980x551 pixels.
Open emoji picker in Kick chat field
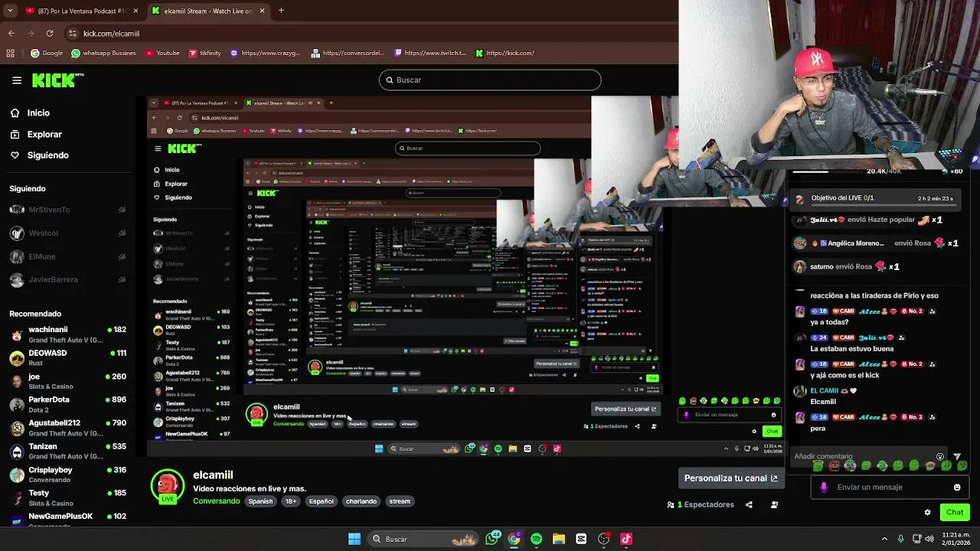coord(957,487)
